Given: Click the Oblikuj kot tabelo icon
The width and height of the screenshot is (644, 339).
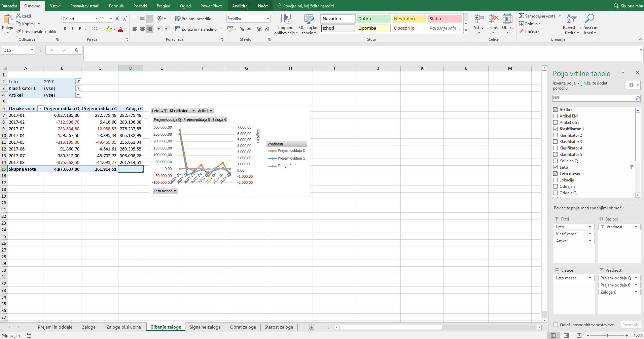Looking at the screenshot, I should click(309, 19).
